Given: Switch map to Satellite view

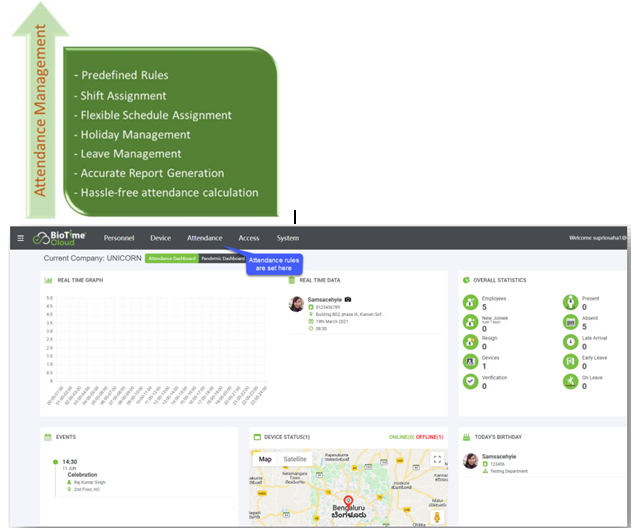Looking at the screenshot, I should [295, 459].
